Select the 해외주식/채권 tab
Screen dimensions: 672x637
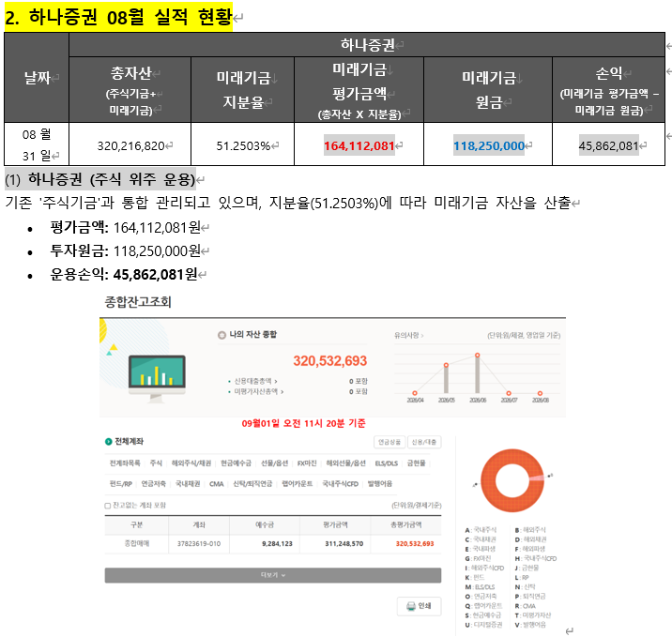(191, 463)
